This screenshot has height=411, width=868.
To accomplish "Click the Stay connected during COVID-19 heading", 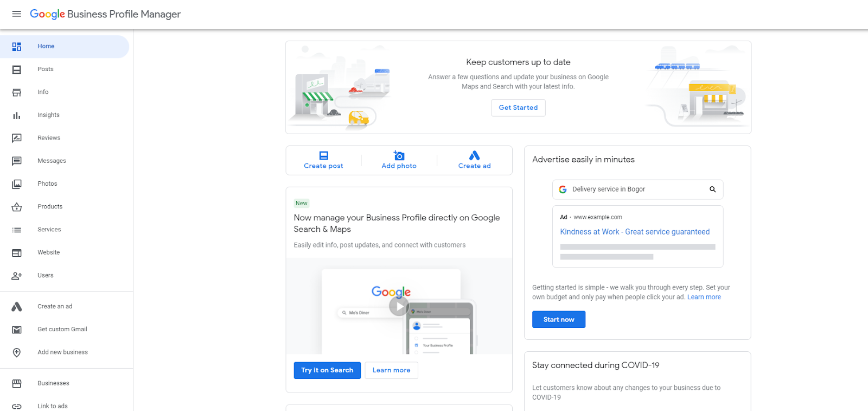I will point(596,365).
